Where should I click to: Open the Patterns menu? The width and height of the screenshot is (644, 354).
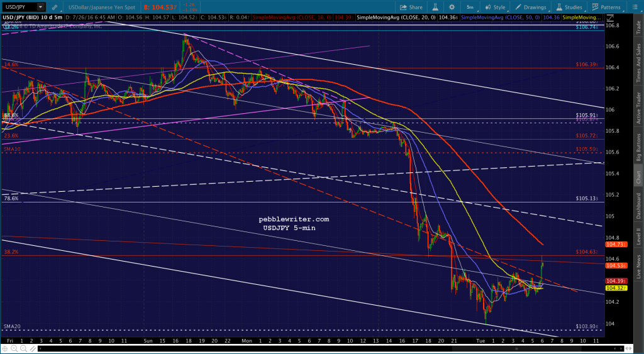pos(606,7)
